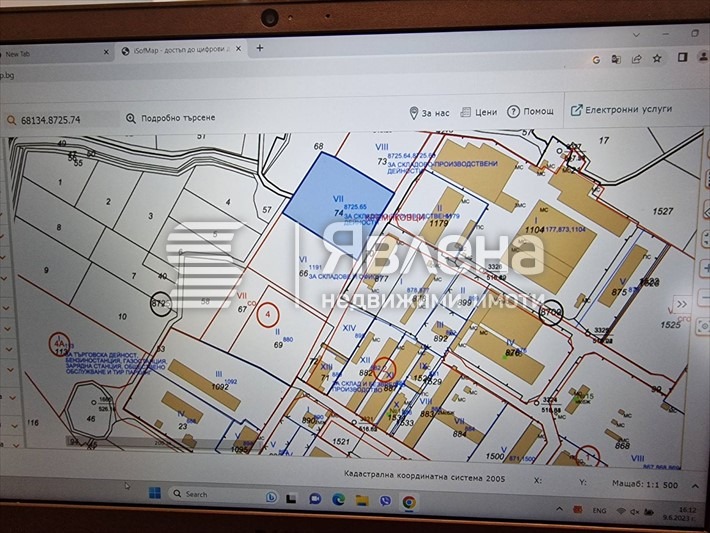Click the fit-to-extent map tool icon

tap(706, 237)
